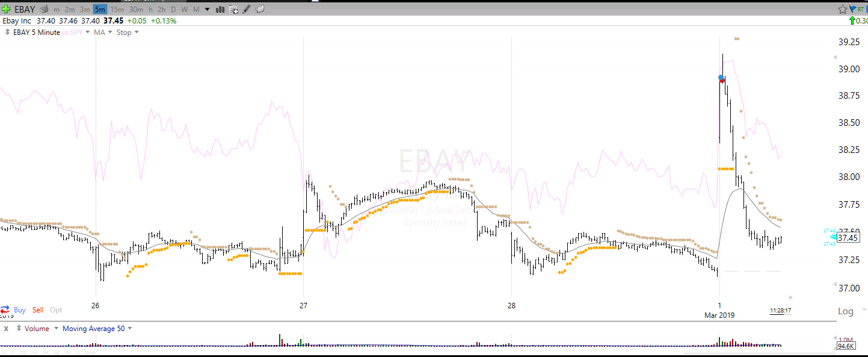Click the price pane resize arrows icon

7,32
